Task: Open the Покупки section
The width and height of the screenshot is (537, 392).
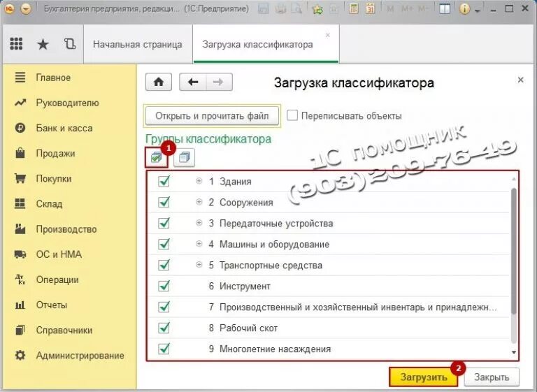Action: pyautogui.click(x=54, y=179)
